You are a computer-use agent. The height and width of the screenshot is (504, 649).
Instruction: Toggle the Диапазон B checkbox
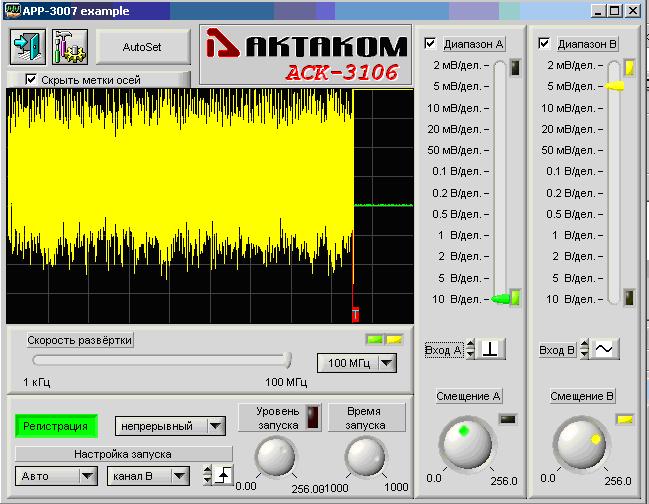[544, 44]
